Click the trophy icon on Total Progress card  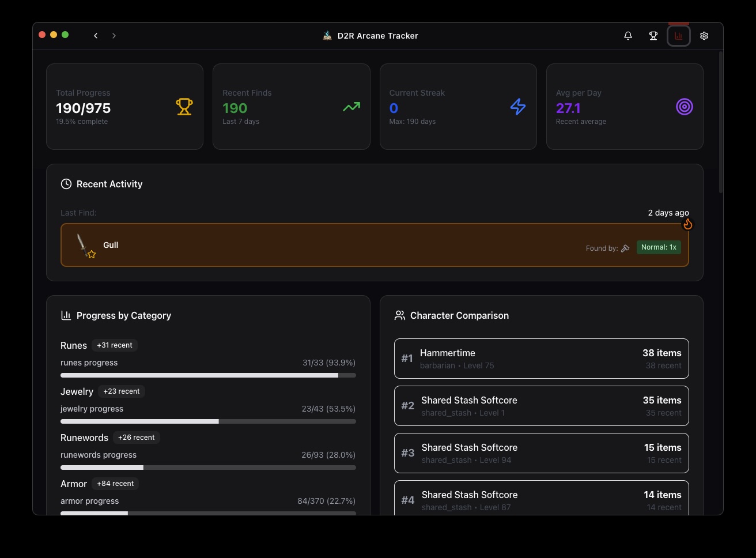coord(184,107)
